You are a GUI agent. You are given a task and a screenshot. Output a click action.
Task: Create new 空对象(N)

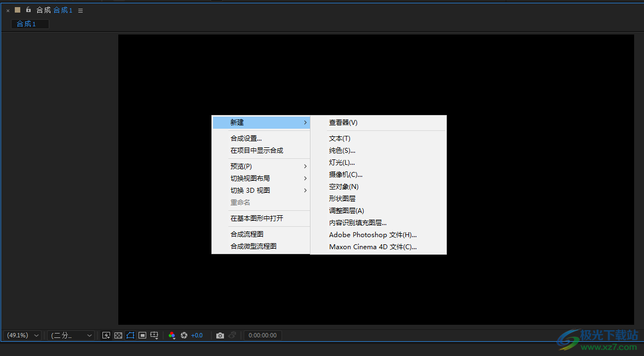[x=378, y=186]
